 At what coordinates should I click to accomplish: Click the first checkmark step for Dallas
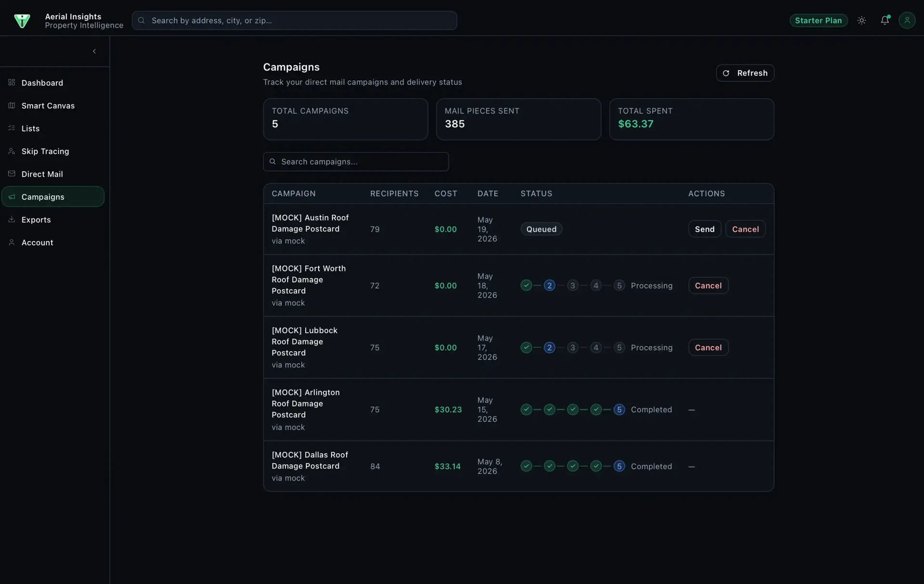pos(526,466)
